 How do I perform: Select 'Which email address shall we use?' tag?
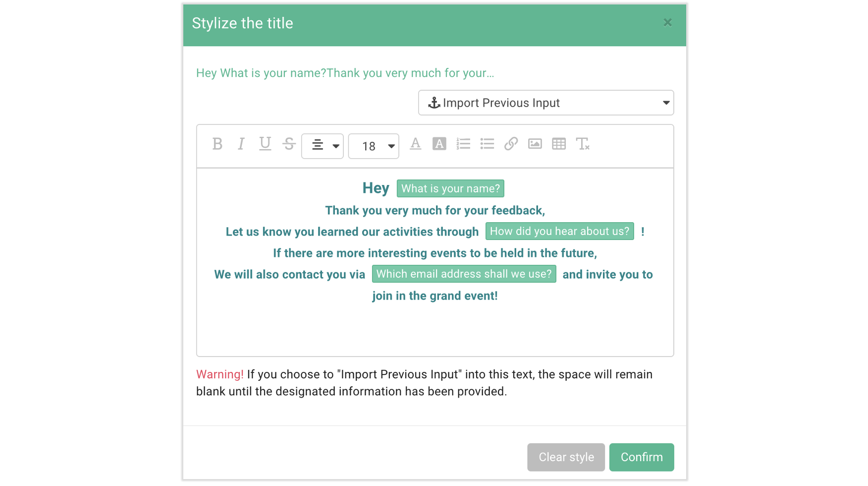(x=464, y=274)
